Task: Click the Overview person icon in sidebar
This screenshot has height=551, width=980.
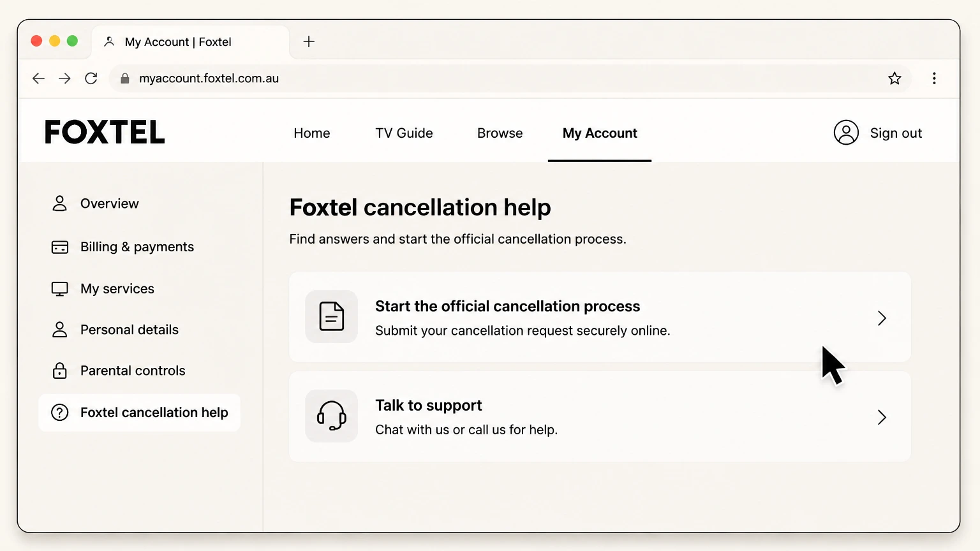Action: click(x=59, y=203)
